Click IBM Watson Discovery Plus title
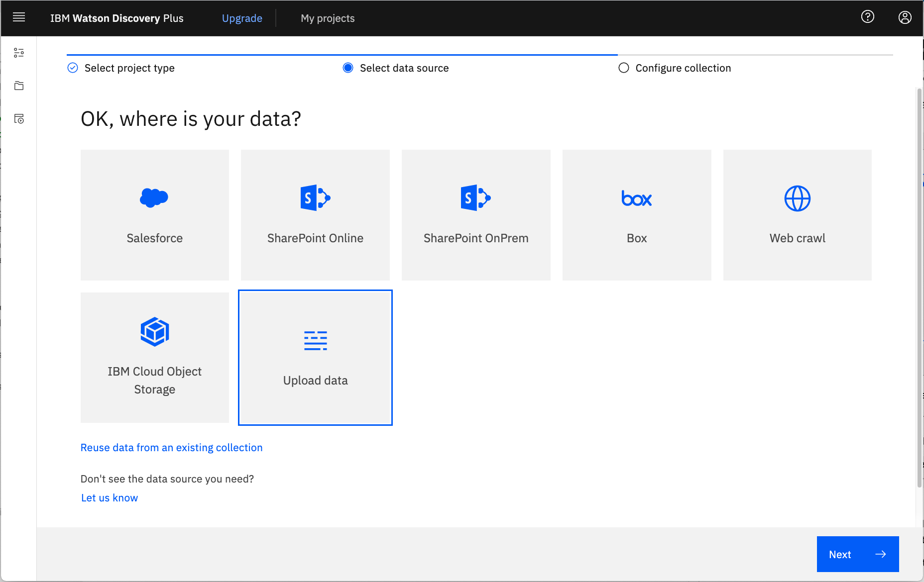 [117, 18]
